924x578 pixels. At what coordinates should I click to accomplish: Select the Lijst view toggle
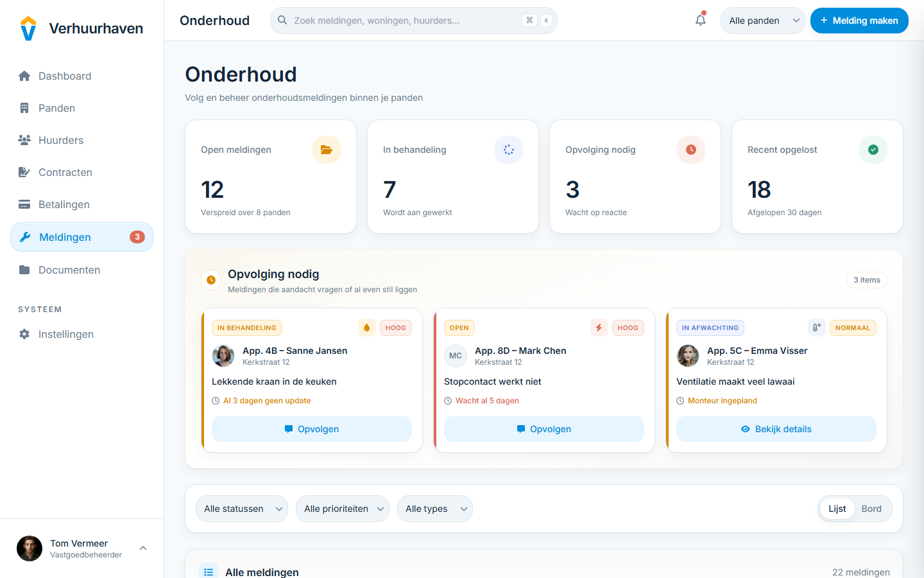click(837, 509)
